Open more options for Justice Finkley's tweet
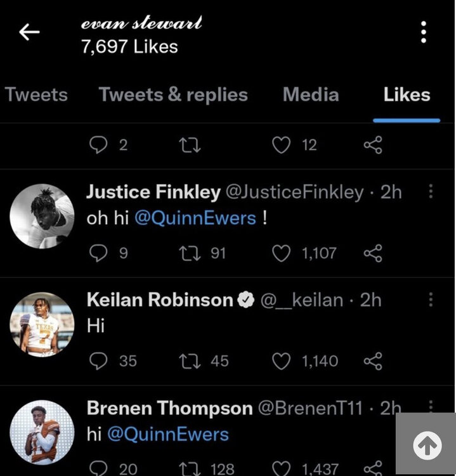Screen dimensions: 456x476 click(431, 191)
